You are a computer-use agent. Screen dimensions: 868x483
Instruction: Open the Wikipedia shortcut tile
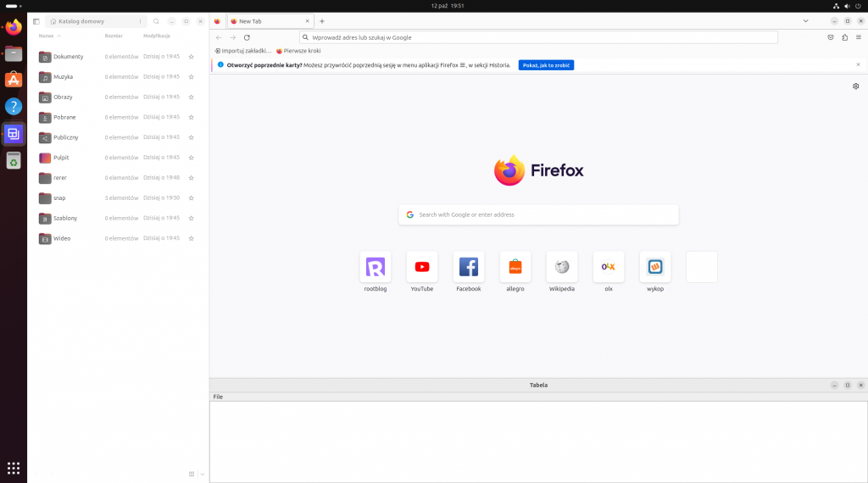coord(561,267)
